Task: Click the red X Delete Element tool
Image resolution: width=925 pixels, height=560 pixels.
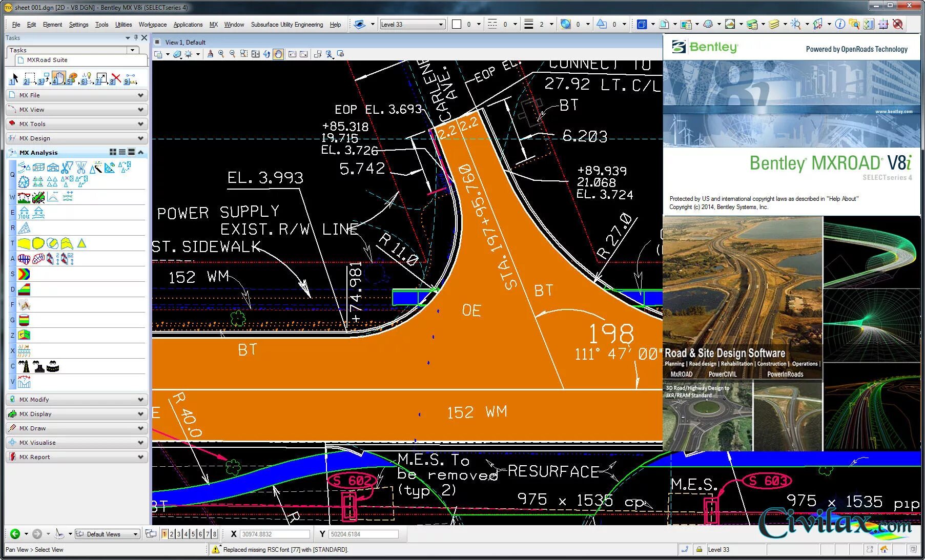Action: (116, 78)
